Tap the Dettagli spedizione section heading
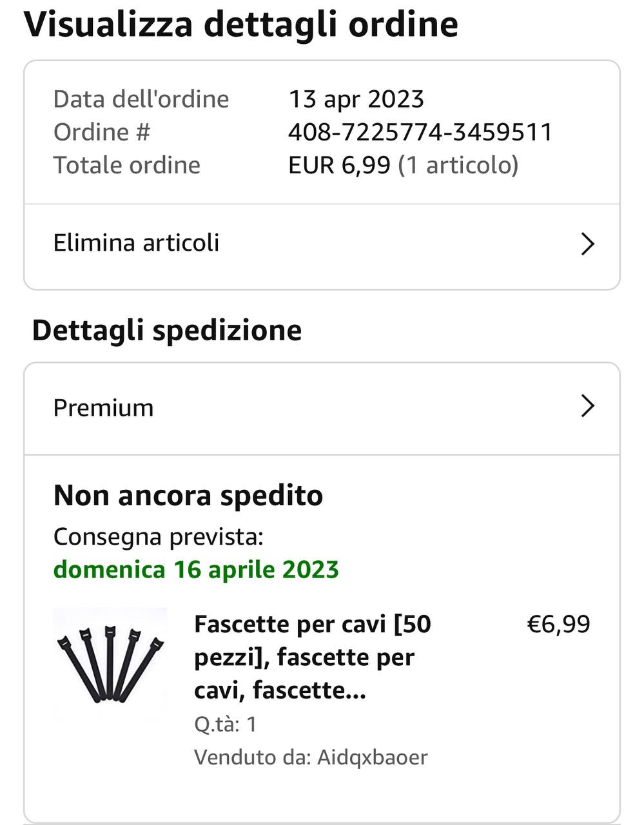This screenshot has height=825, width=644. (167, 330)
